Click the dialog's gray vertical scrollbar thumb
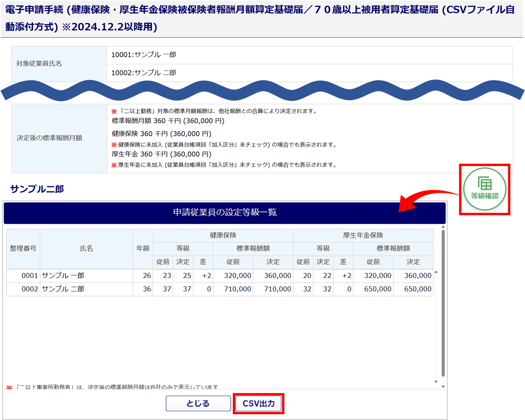525x420 pixels. [x=443, y=303]
